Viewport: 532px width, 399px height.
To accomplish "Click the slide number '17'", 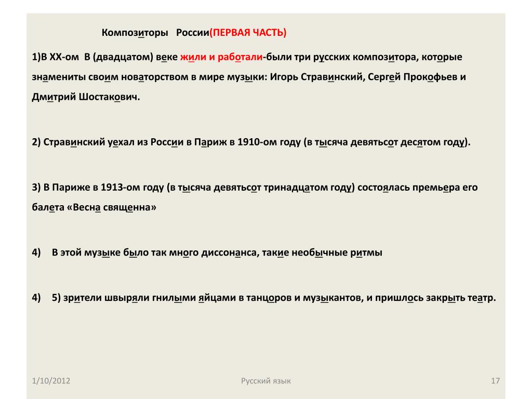I will click(495, 381).
